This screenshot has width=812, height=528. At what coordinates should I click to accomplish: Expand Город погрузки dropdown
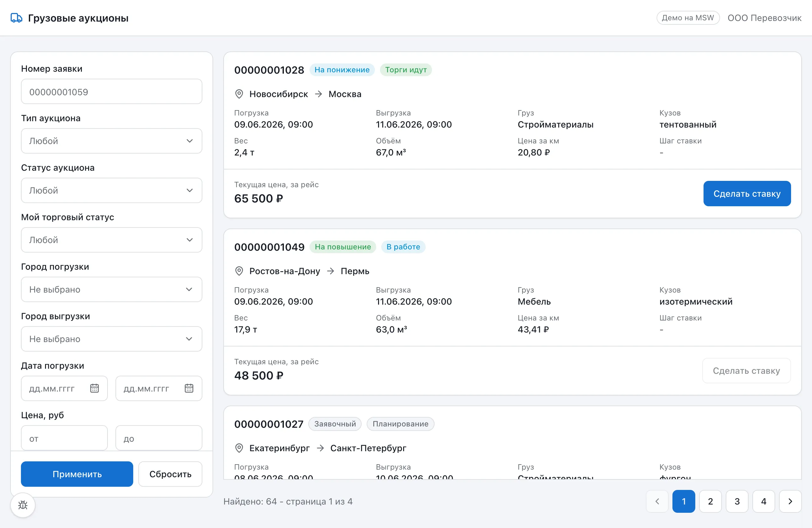112,289
